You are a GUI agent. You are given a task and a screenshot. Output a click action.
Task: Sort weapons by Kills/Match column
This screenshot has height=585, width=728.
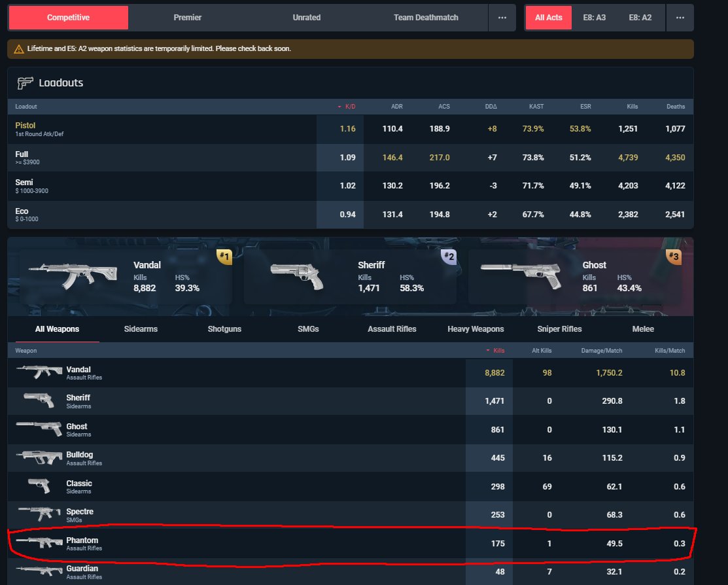coord(670,350)
